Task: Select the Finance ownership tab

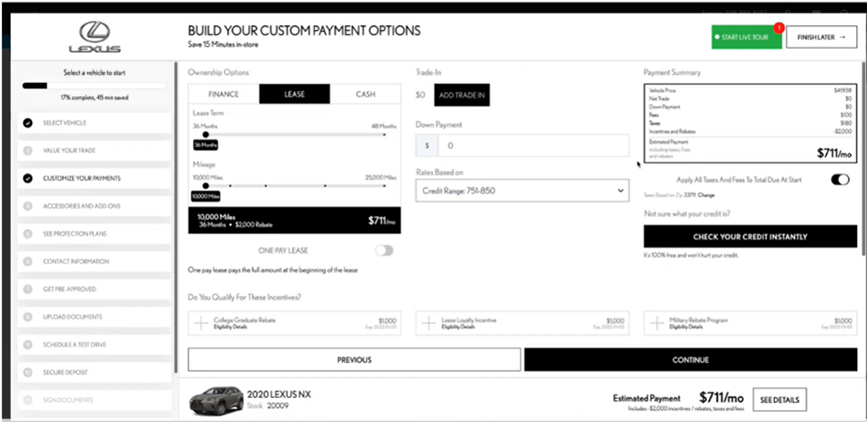Action: click(223, 94)
